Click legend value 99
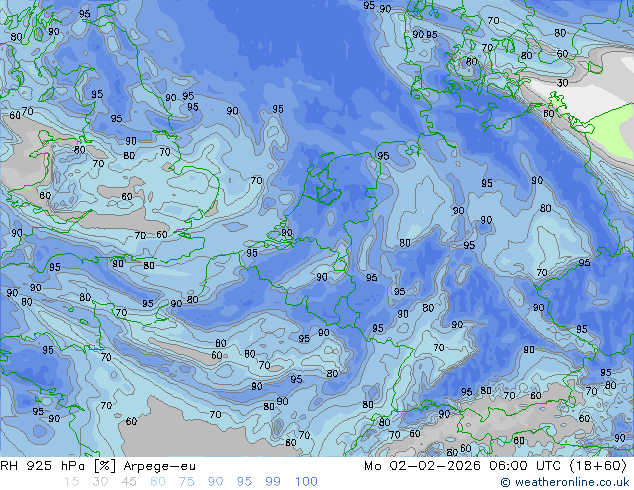 (x=273, y=482)
